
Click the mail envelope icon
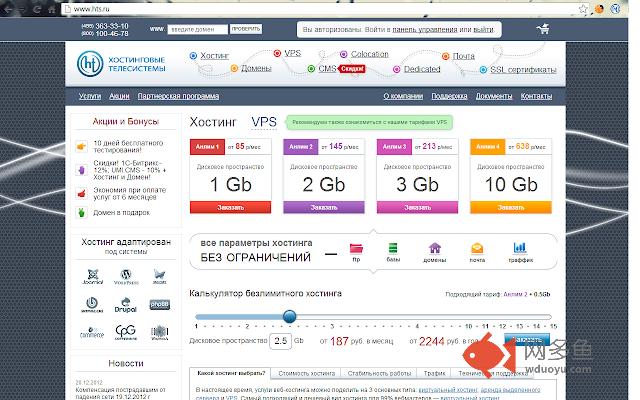click(x=477, y=248)
